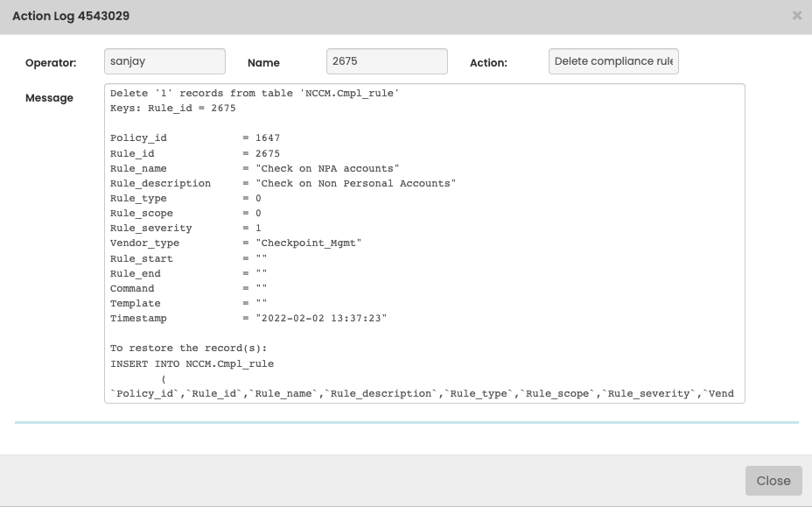Click the Action Log 4543029 title
Screen dimensions: 812x507
71,17
